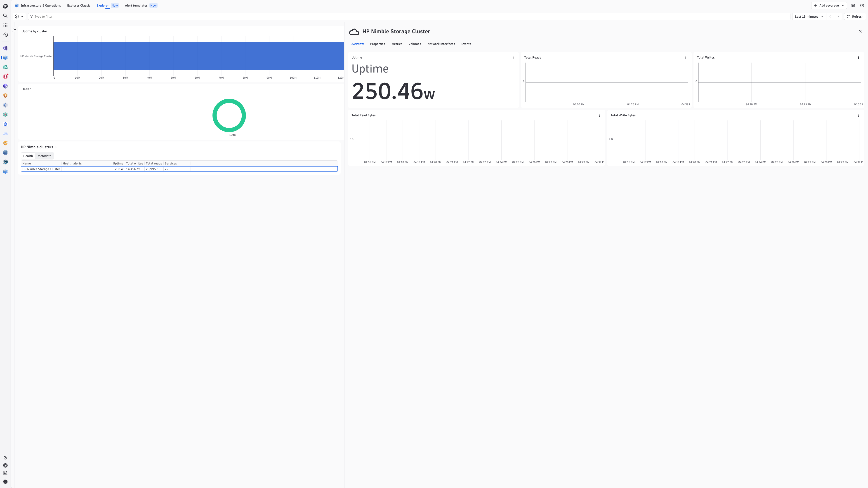Open the recent history clock icon
Image resolution: width=868 pixels, height=488 pixels.
tap(5, 35)
